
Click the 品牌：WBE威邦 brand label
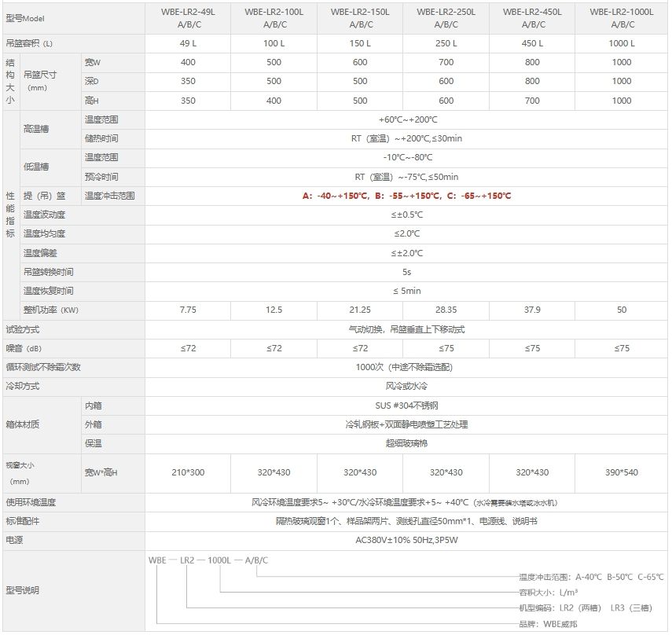tap(560, 624)
